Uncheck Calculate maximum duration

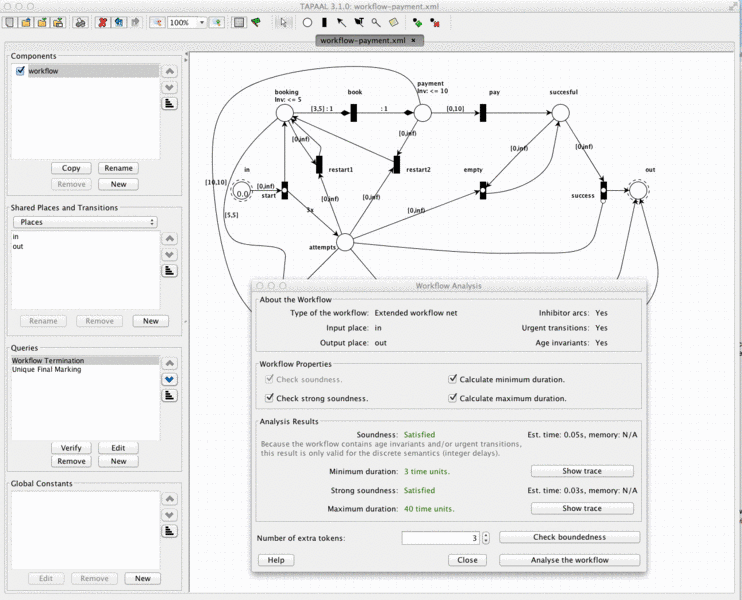tap(452, 398)
